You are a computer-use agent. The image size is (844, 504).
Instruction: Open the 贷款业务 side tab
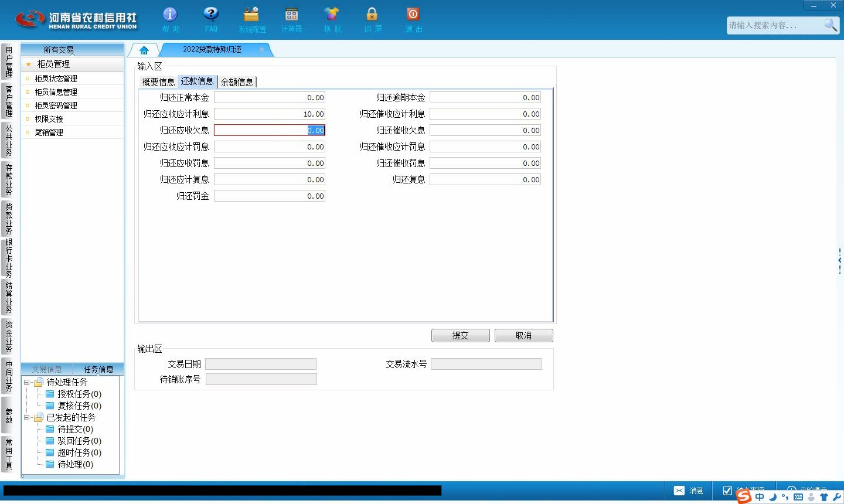click(x=8, y=219)
